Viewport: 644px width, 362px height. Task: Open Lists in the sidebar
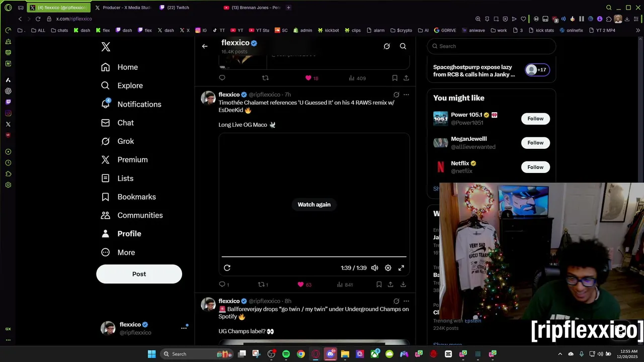click(117, 178)
